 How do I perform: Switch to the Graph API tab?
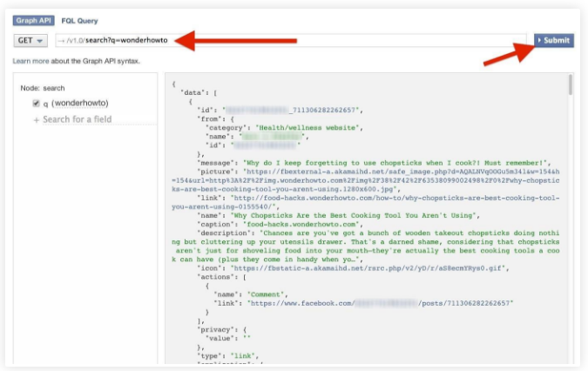[x=33, y=20]
